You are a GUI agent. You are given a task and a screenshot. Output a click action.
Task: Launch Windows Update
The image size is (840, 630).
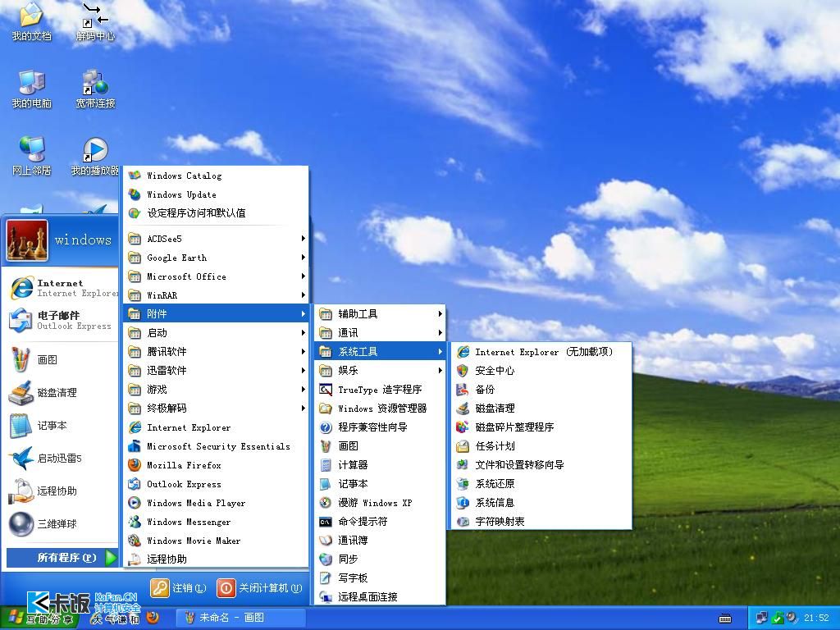pyautogui.click(x=216, y=194)
